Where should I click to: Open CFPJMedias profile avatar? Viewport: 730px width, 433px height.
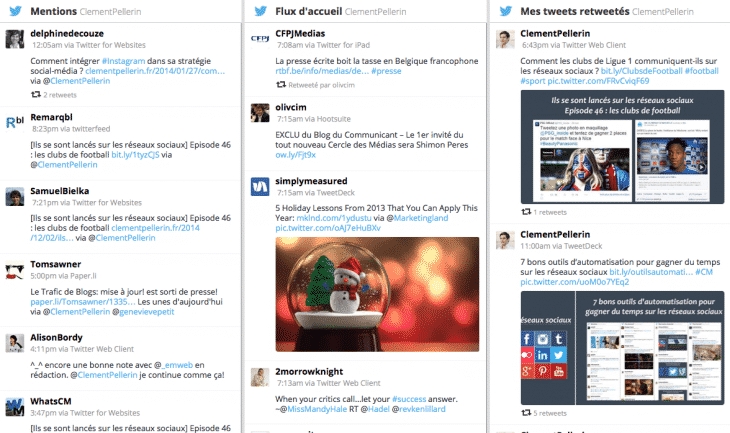[259, 39]
